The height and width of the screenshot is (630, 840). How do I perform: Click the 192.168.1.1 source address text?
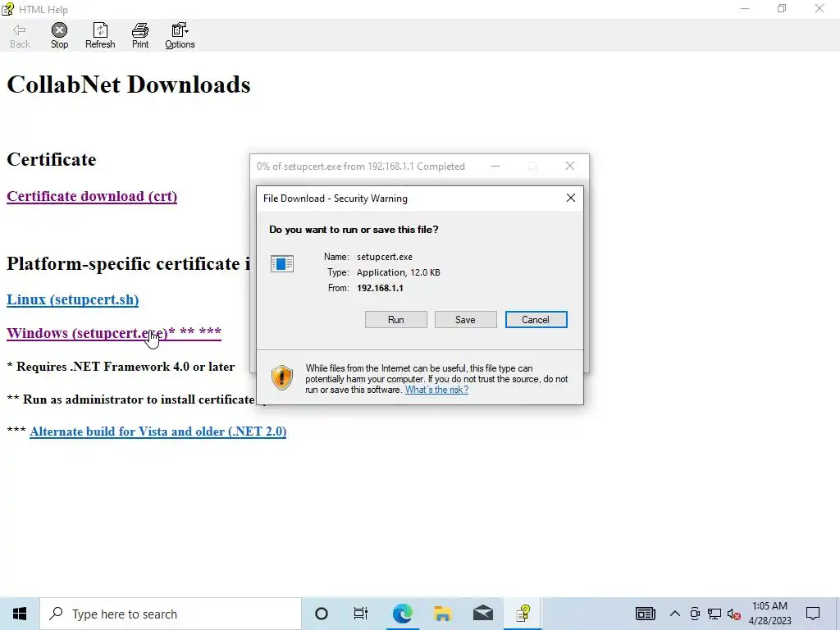(x=380, y=288)
